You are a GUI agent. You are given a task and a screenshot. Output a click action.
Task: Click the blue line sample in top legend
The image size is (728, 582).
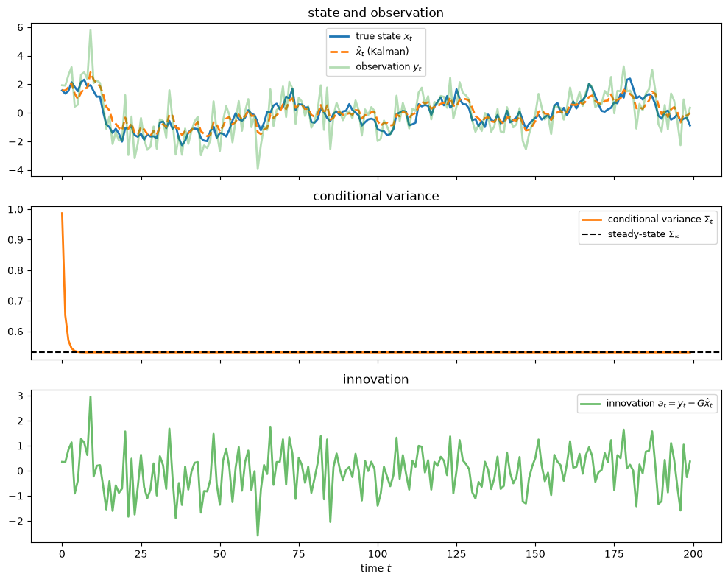point(339,36)
